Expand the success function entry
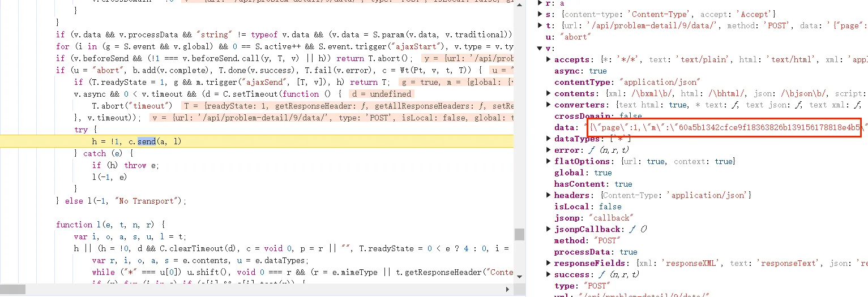Image resolution: width=868 pixels, height=297 pixels. point(548,274)
